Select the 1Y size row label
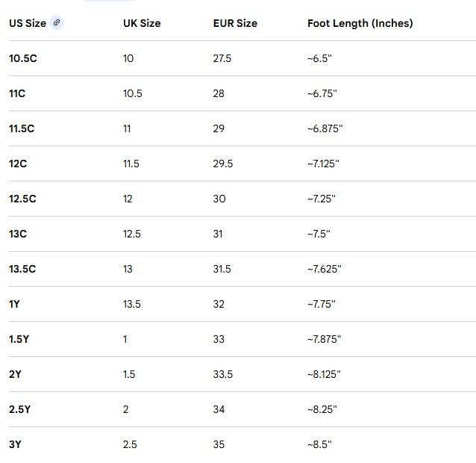This screenshot has height=463, width=476. click(x=14, y=304)
